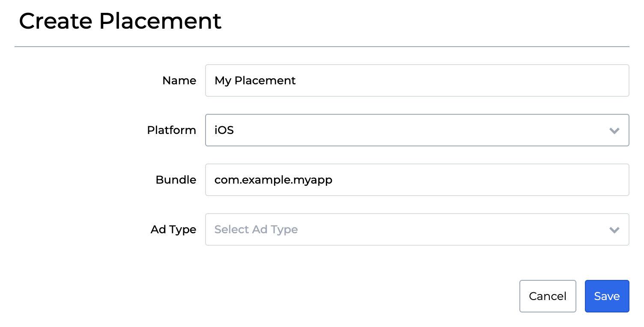Click the Create Placement page title

(120, 21)
